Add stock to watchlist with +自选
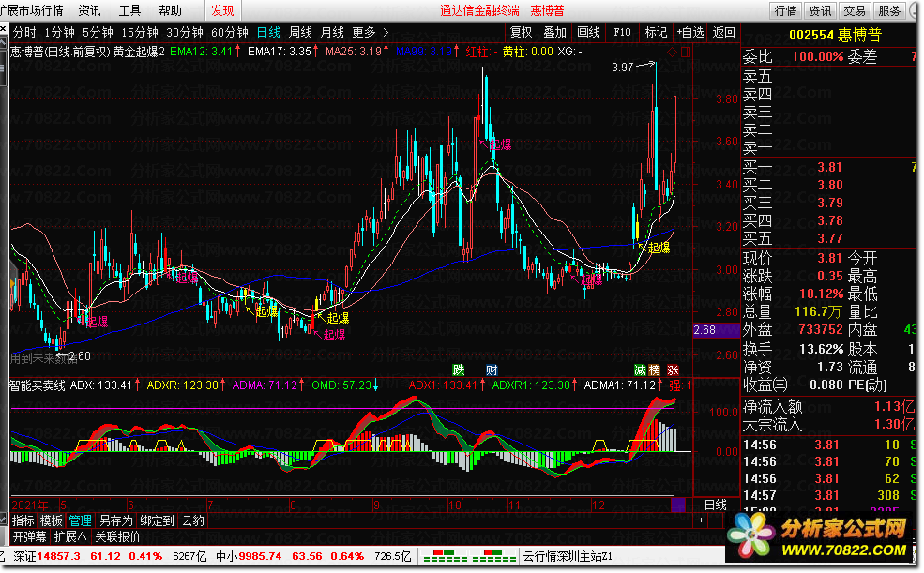This screenshot has width=924, height=573. tap(690, 33)
